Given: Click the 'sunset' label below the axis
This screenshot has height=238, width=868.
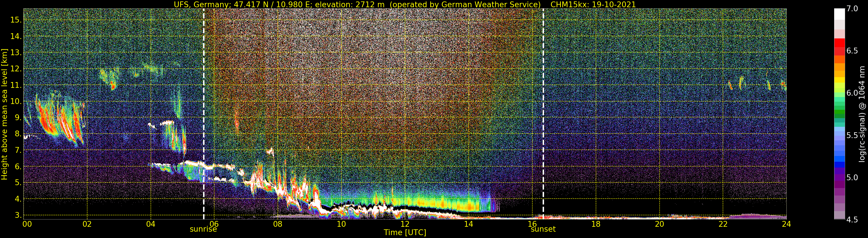Looking at the screenshot, I should coord(543,229).
